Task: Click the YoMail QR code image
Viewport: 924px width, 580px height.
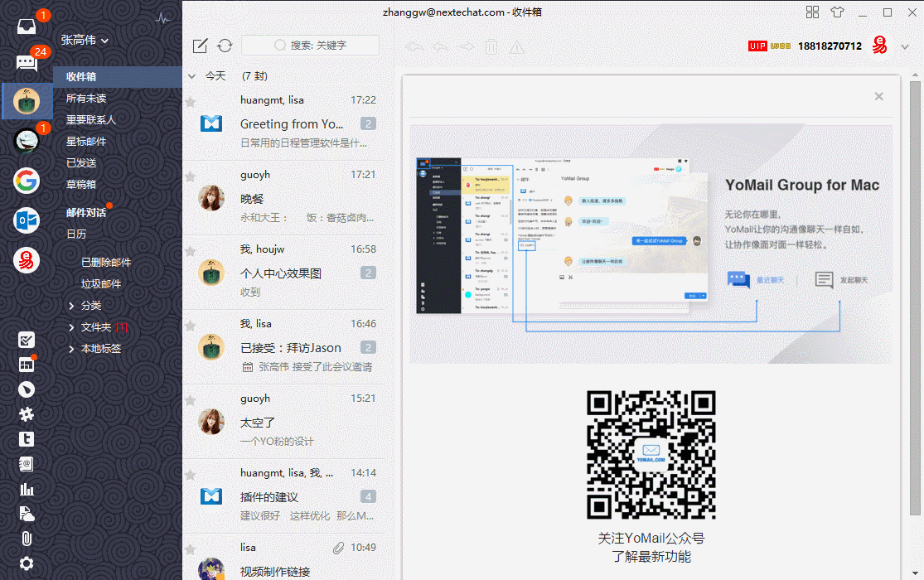Action: pos(651,454)
